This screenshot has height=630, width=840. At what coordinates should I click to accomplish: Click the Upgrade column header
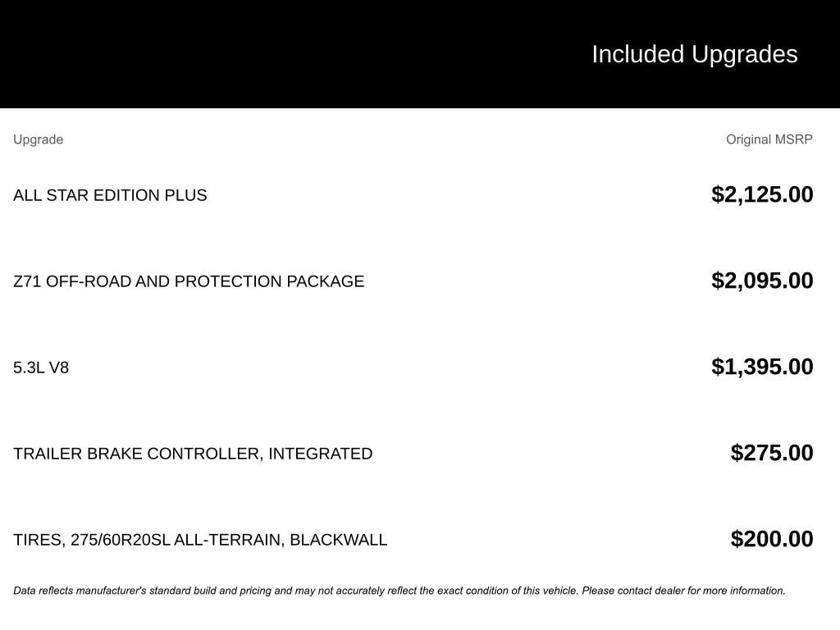tap(38, 139)
